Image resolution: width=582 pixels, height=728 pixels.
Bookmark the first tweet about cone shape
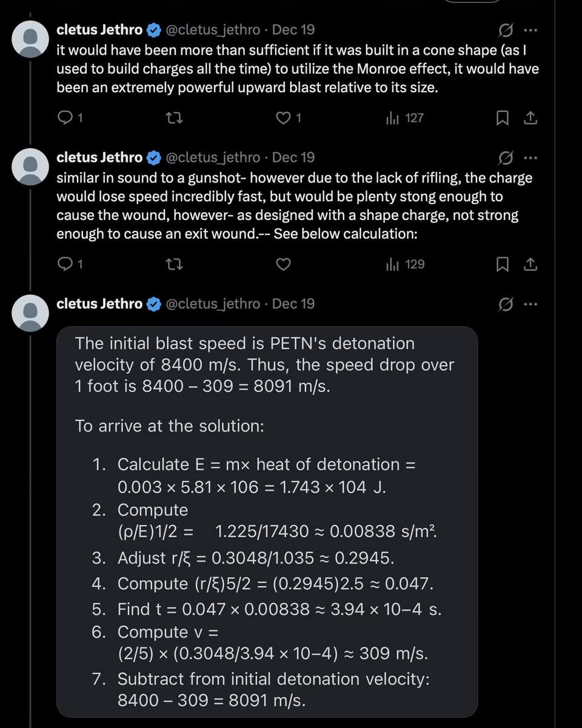503,118
